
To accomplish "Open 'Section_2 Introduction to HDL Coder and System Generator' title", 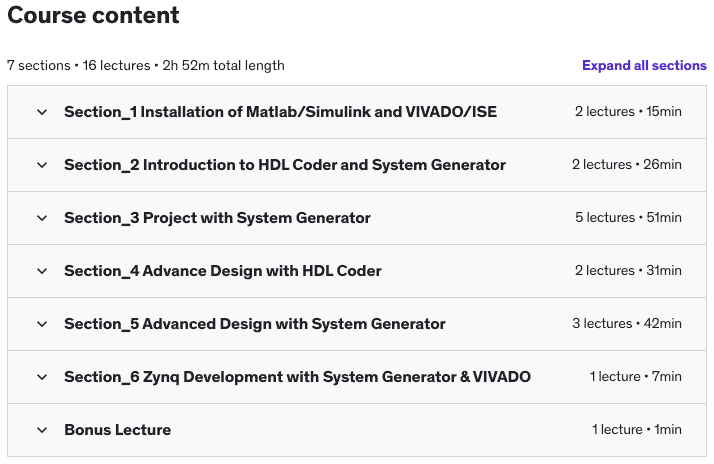I will pos(285,165).
